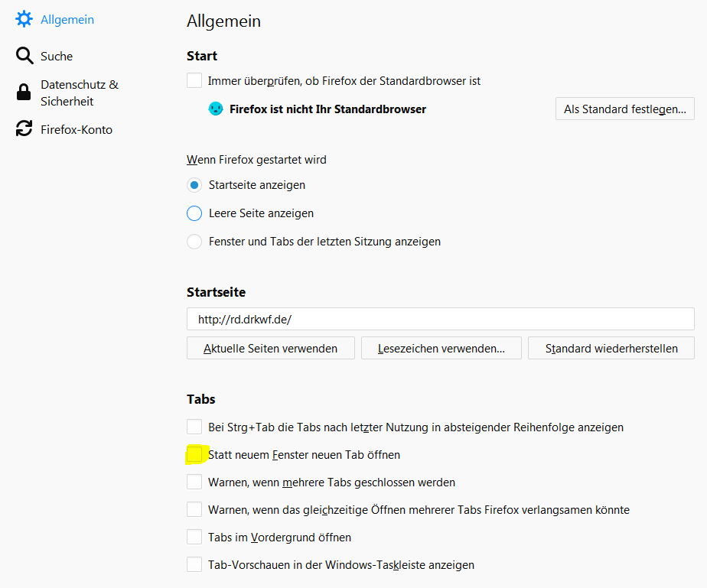
Task: Click 'Aktuelle Seiten verwenden' button
Action: pos(271,348)
